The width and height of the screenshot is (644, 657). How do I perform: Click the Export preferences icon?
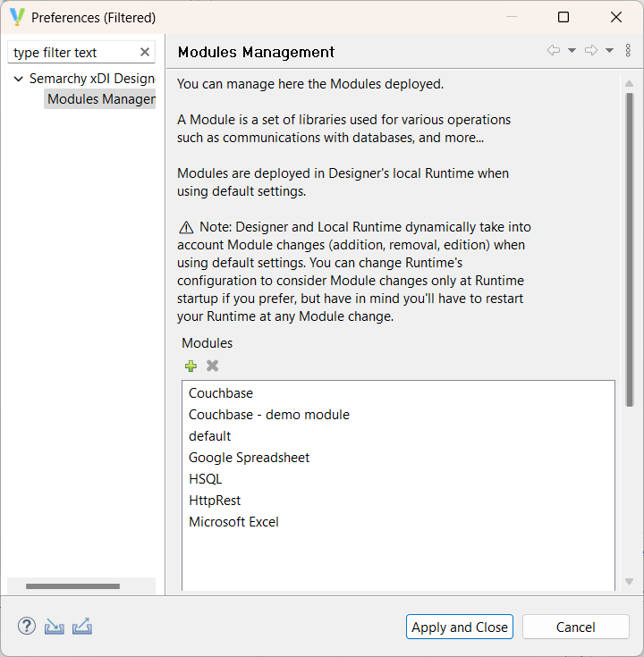click(x=82, y=627)
